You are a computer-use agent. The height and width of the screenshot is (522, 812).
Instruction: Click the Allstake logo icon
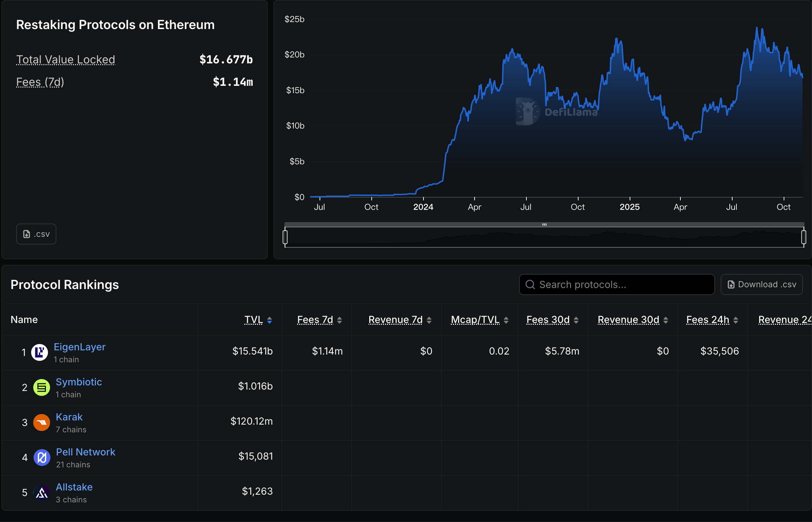(42, 492)
